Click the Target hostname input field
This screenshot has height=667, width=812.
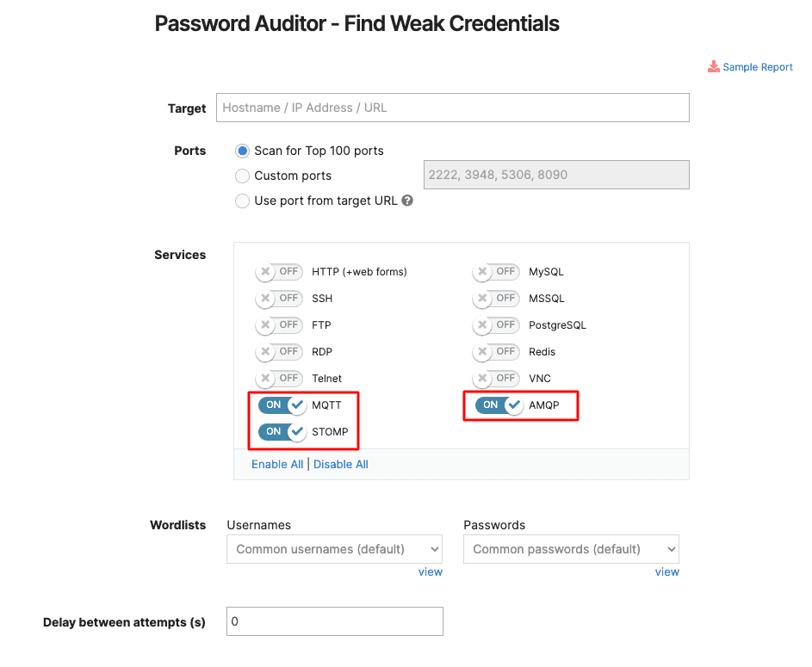click(x=452, y=107)
